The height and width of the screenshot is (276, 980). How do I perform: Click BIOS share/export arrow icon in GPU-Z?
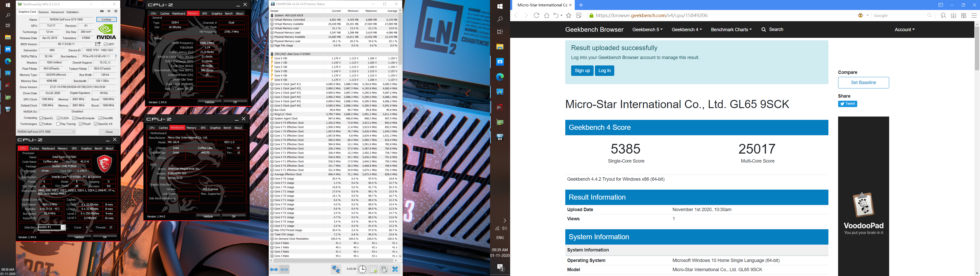click(x=98, y=44)
